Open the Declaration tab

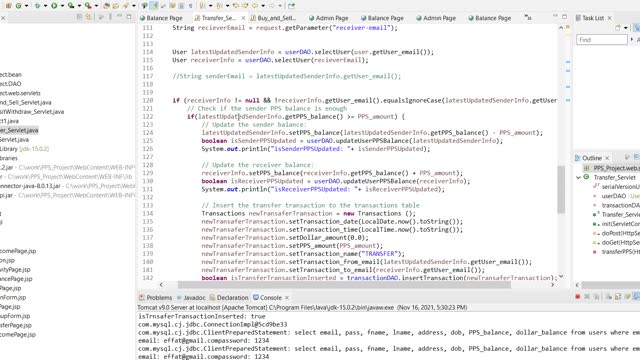229,298
